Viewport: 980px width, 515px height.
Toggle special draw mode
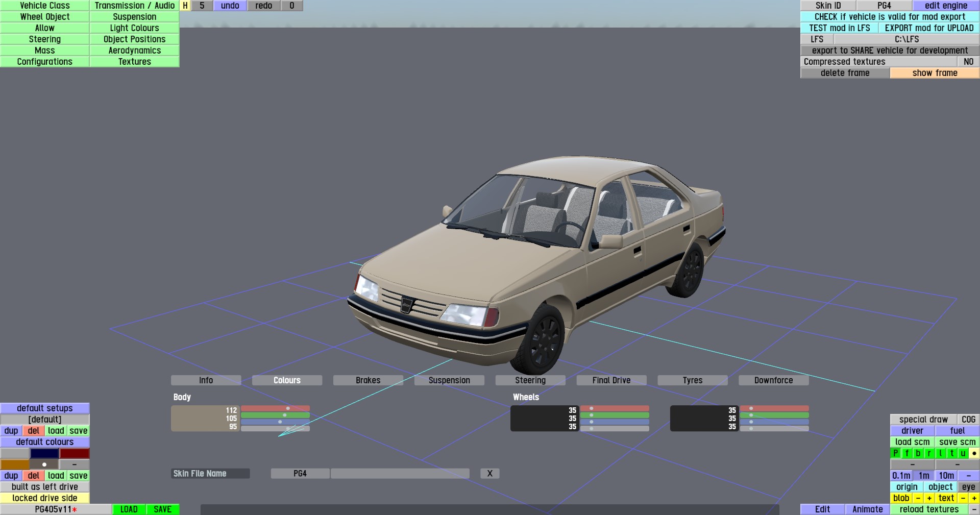click(923, 420)
